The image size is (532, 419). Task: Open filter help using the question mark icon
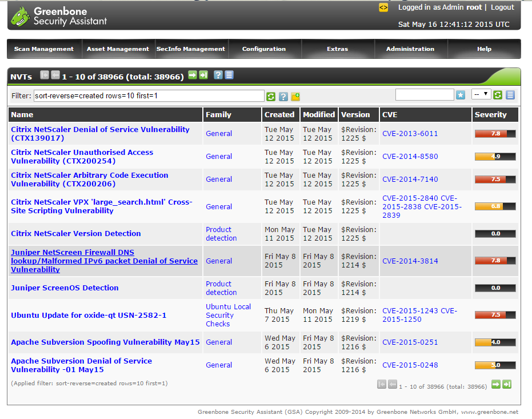(x=283, y=95)
